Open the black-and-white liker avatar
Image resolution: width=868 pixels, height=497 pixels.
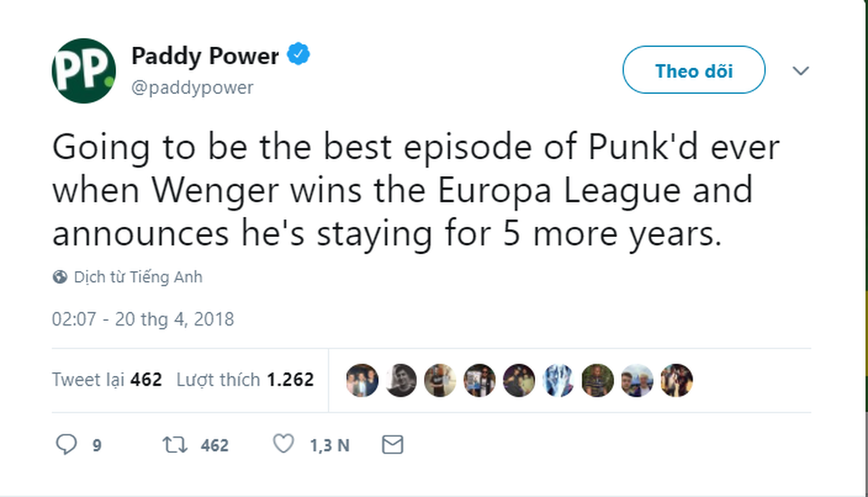coord(401,380)
